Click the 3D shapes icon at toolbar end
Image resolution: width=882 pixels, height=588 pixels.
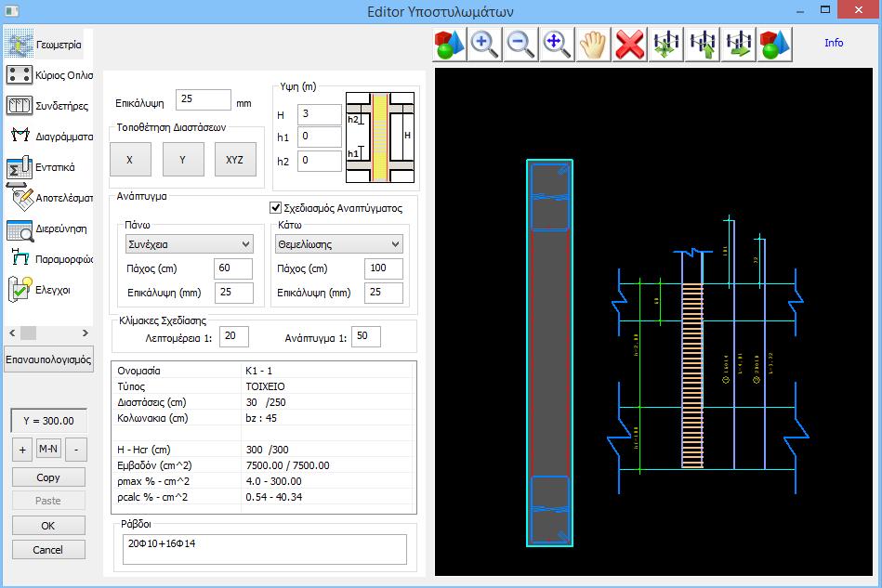(774, 44)
